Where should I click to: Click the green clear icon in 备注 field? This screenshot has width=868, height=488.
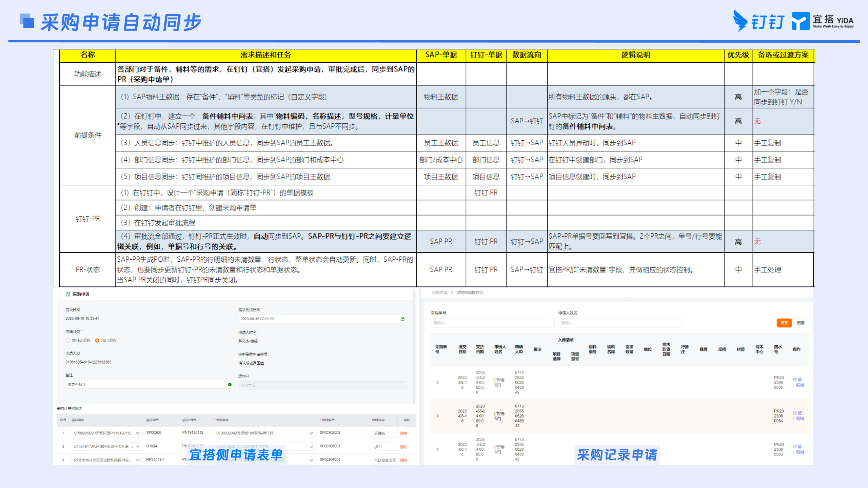230,384
